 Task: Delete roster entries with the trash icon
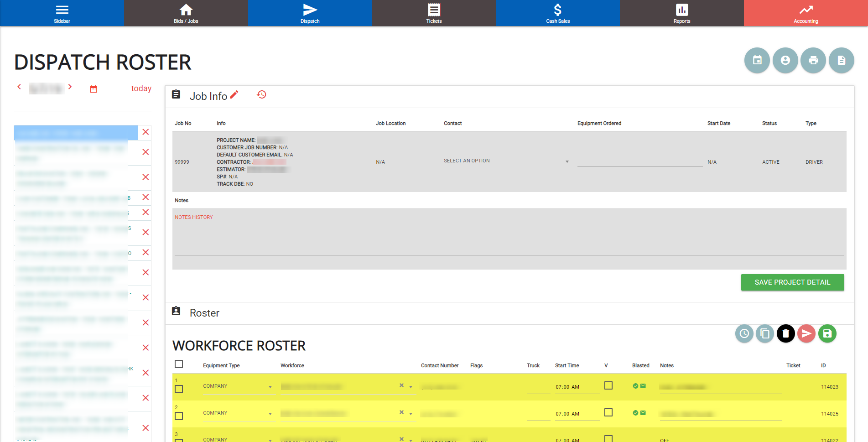(x=785, y=333)
